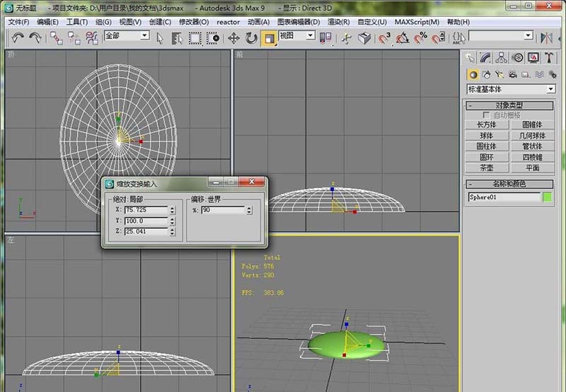This screenshot has height=392, width=566.
Task: Enable the 自动栅格 checkbox
Action: click(486, 115)
